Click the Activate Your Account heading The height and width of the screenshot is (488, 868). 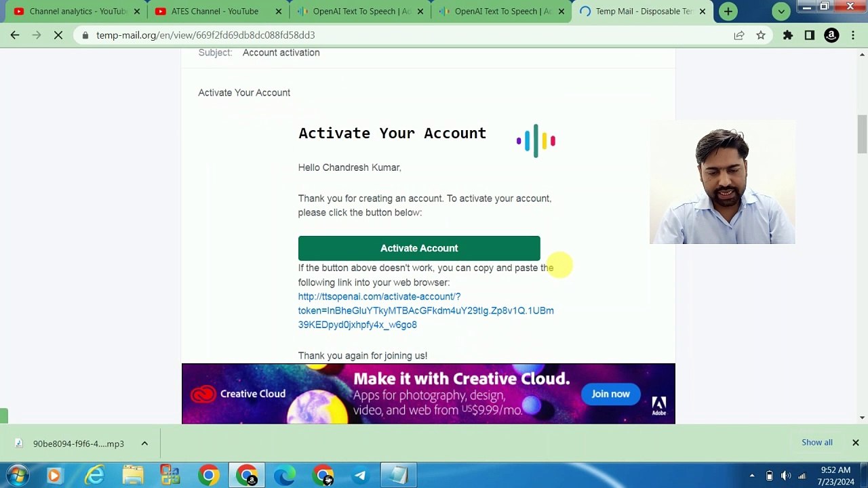point(392,133)
